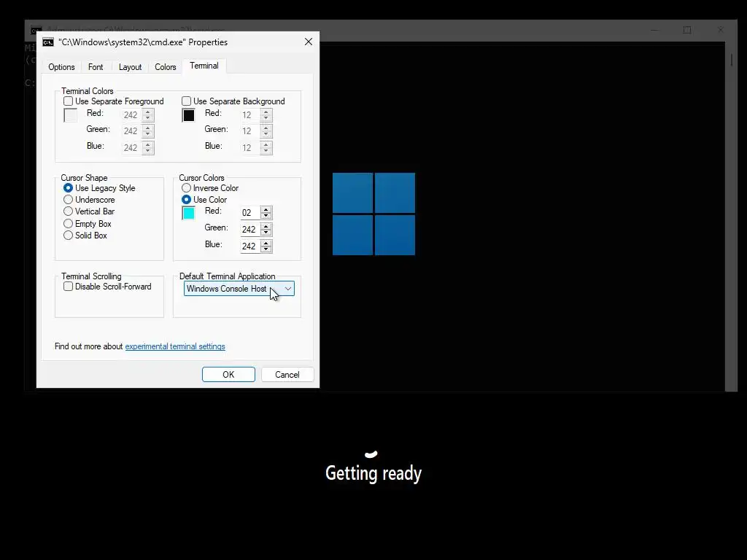The height and width of the screenshot is (560, 747).
Task: Enable Use Separate Background checkbox
Action: (x=186, y=101)
